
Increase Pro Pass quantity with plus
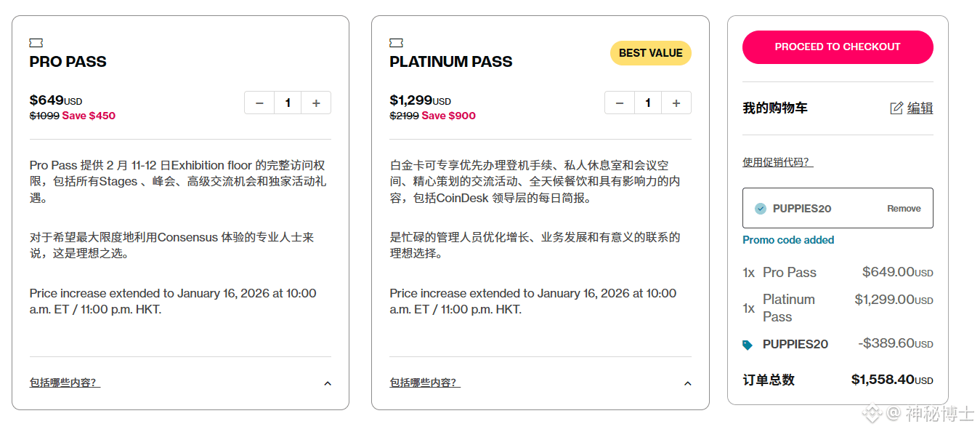point(316,103)
